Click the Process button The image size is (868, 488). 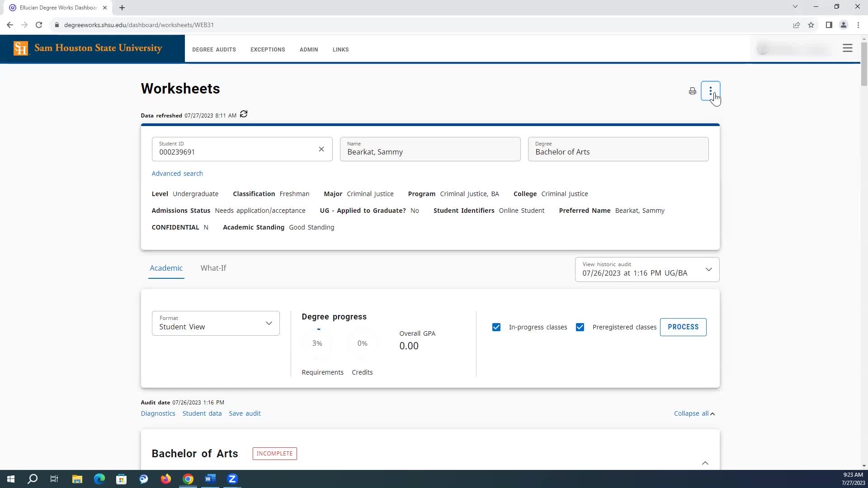click(683, 327)
